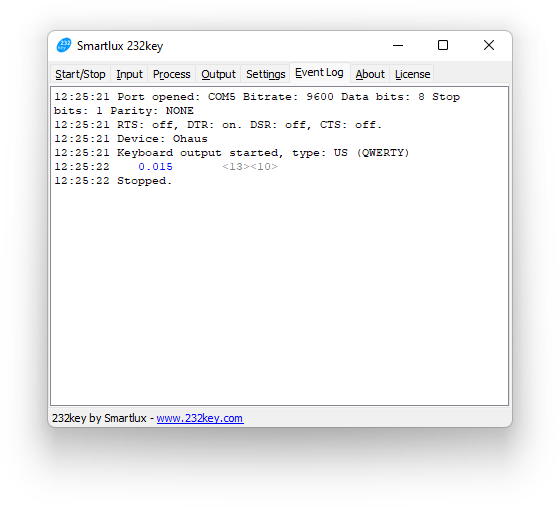Open the Process tab
560x507 pixels.
(x=171, y=74)
